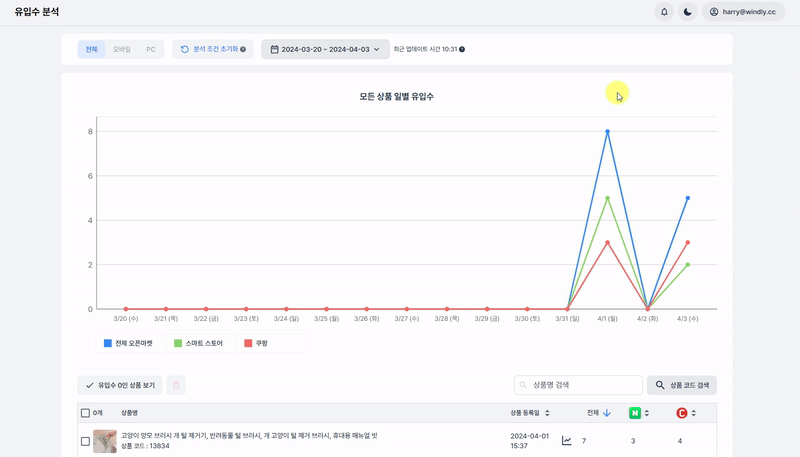Click the 모든 상품 일별 유입수 chart title
The height and width of the screenshot is (457, 800).
click(x=396, y=96)
